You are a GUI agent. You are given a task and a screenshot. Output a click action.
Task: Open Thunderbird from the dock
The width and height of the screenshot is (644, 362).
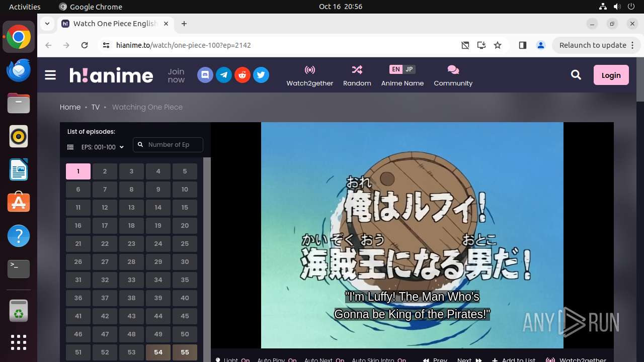pyautogui.click(x=19, y=70)
